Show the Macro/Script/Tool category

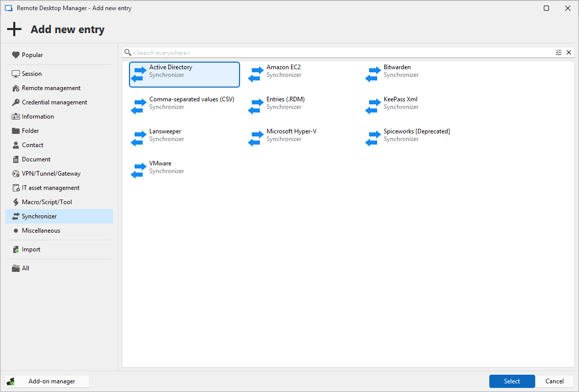47,202
